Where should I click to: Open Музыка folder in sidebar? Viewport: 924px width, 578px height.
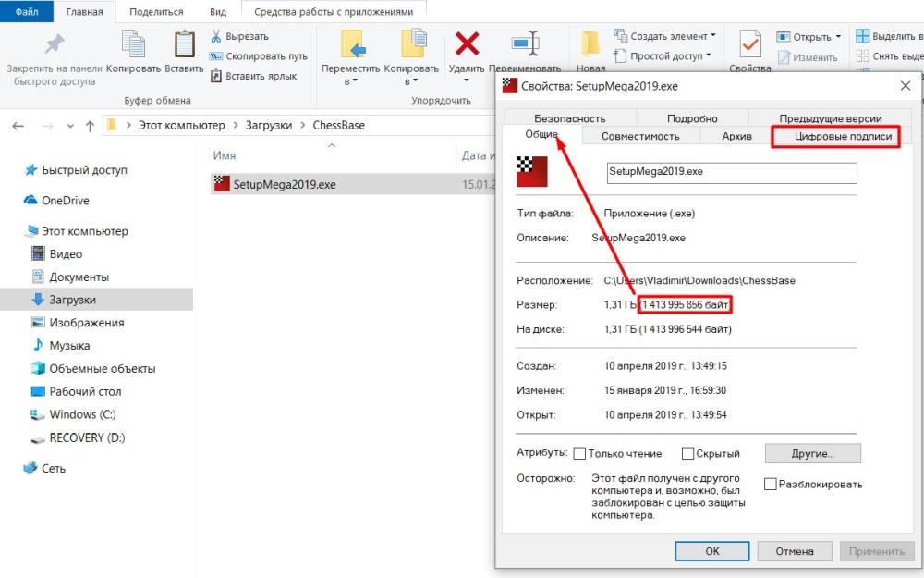pyautogui.click(x=61, y=346)
